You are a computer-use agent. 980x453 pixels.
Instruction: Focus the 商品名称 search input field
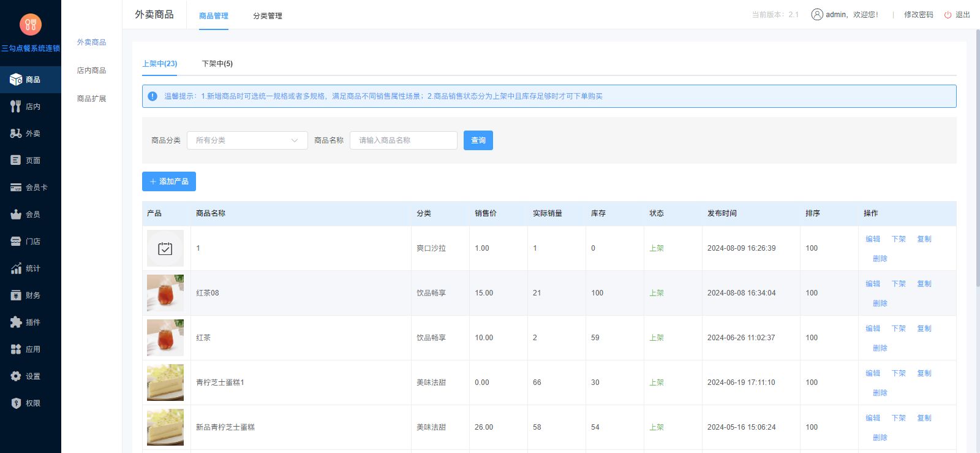(x=404, y=140)
